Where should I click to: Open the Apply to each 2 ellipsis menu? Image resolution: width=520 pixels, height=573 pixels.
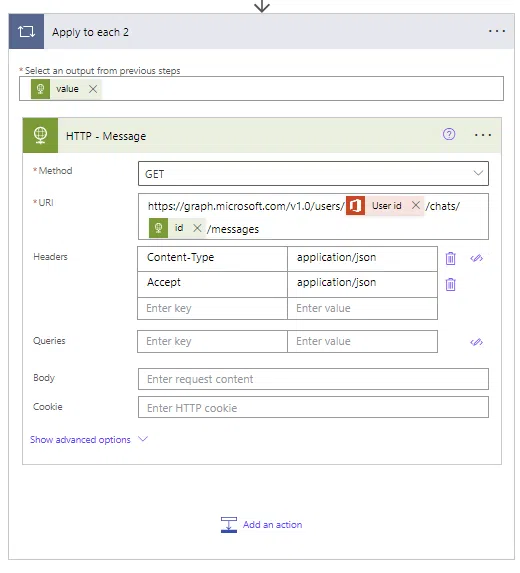497,31
